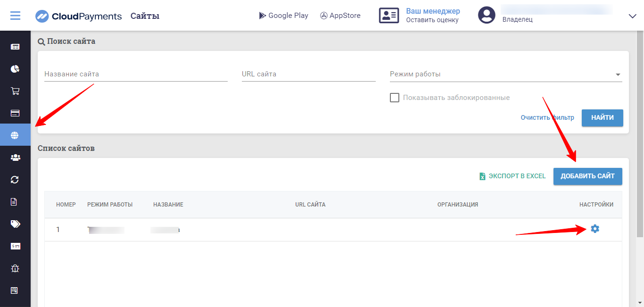The image size is (644, 307).
Task: Open the Google Play link
Action: point(284,16)
